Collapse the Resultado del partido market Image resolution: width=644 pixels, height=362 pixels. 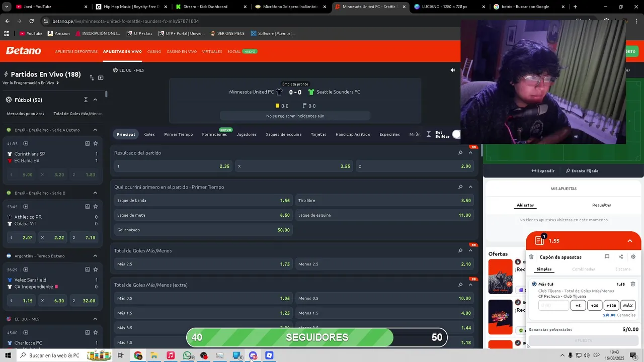(x=470, y=153)
